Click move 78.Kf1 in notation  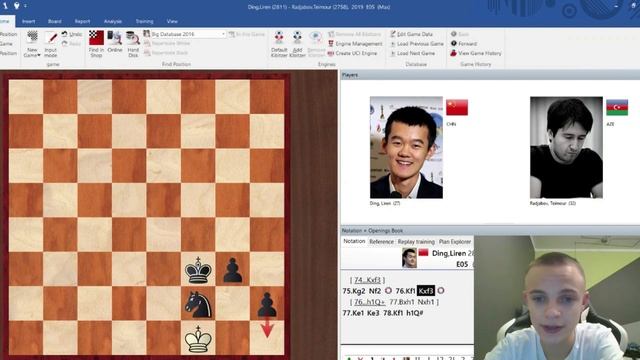point(393,313)
